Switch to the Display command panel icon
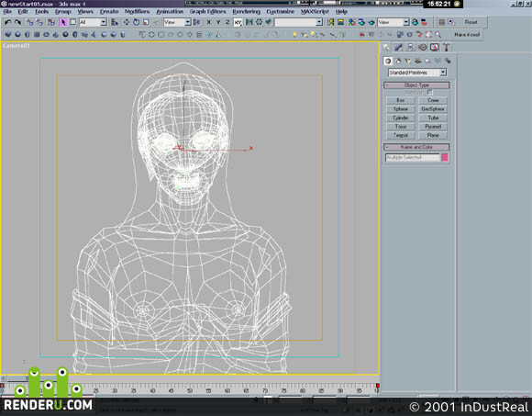The width and height of the screenshot is (532, 416). coord(435,47)
